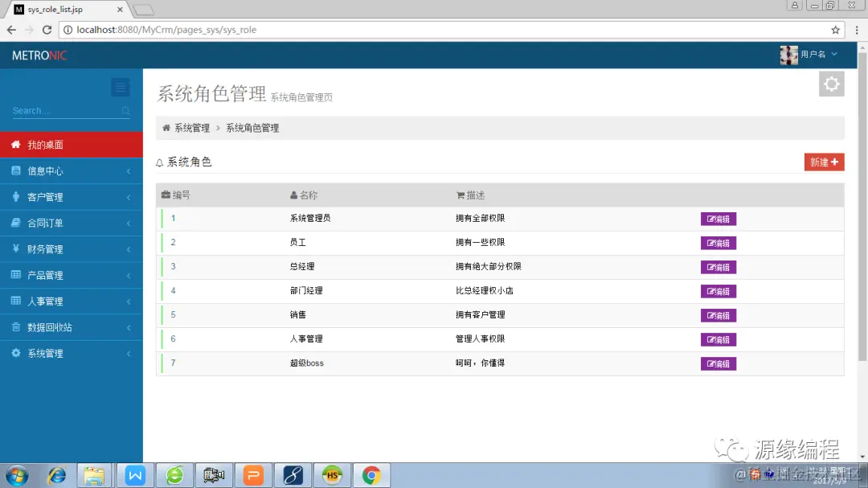Switch to the sys_role_list.jsp browser tab
Viewport: 868px width, 488px height.
(x=56, y=10)
